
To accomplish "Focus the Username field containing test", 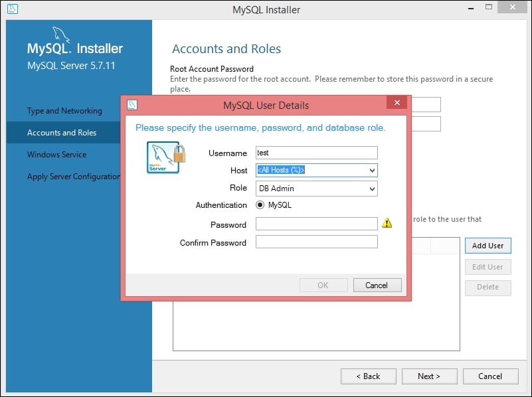I will [316, 153].
